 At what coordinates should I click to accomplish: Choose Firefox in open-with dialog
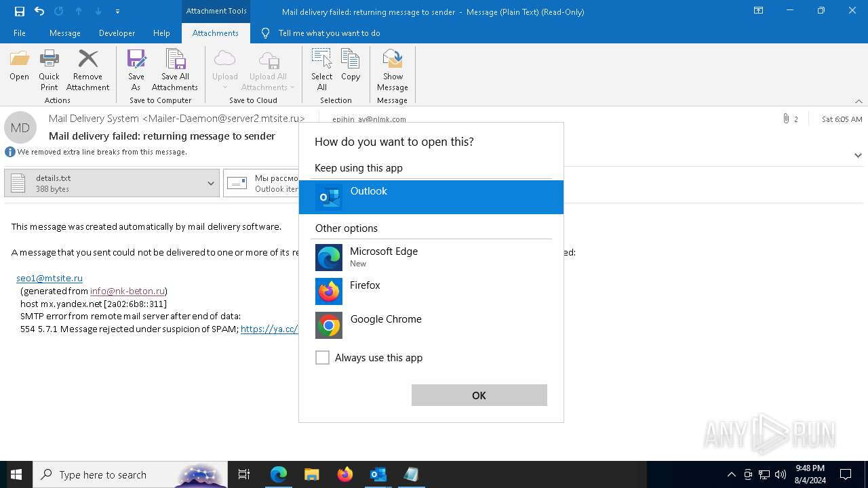click(x=431, y=291)
